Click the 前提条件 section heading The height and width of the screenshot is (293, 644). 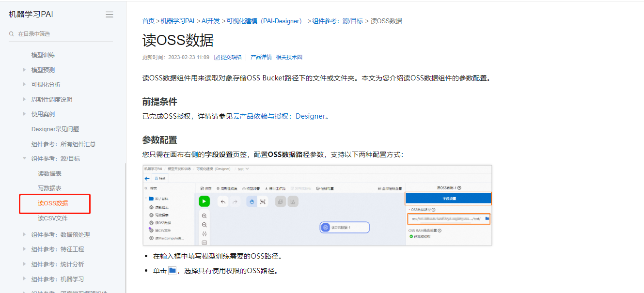coord(159,102)
